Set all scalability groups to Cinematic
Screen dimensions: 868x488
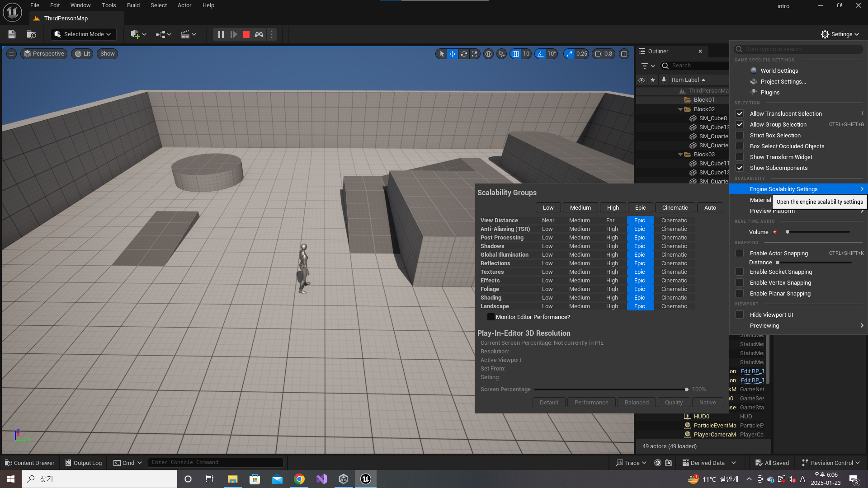tap(675, 207)
